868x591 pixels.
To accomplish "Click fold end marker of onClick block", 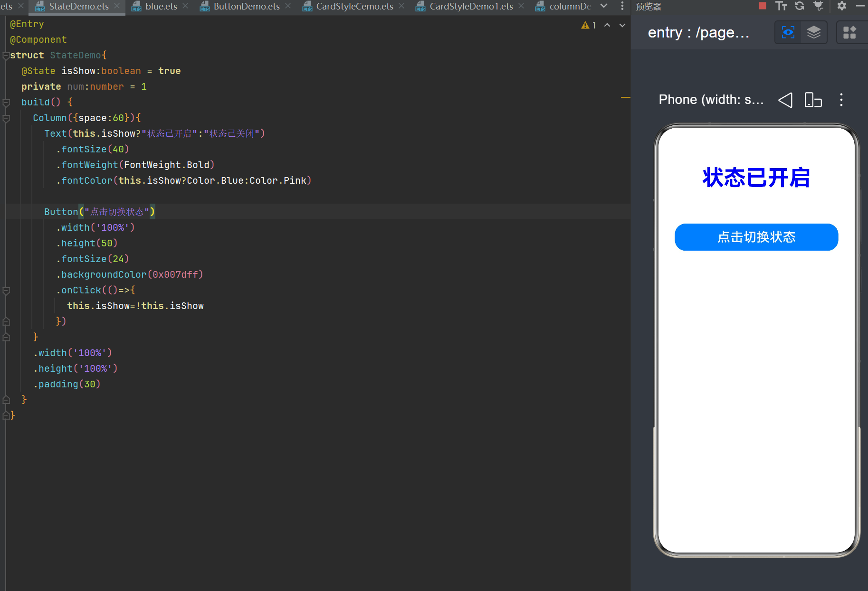I will point(6,321).
